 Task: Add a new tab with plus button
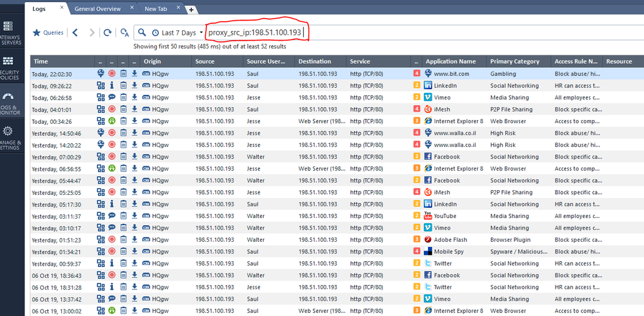192,10
